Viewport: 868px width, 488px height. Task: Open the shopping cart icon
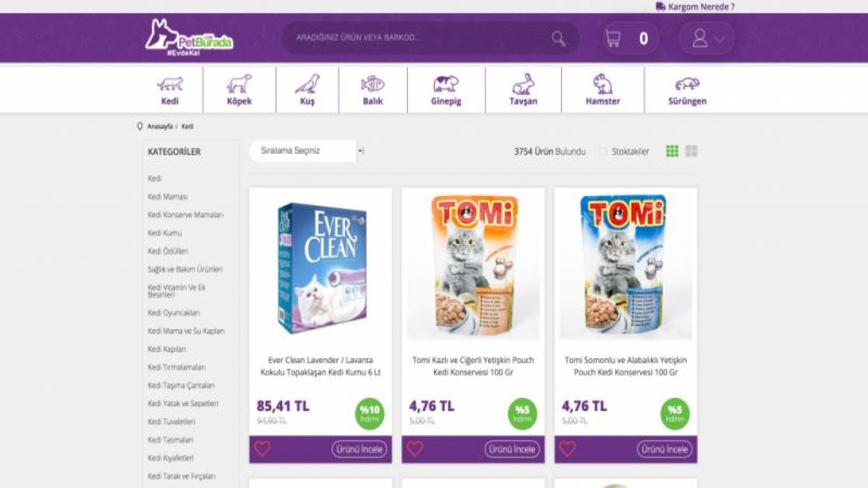click(613, 39)
